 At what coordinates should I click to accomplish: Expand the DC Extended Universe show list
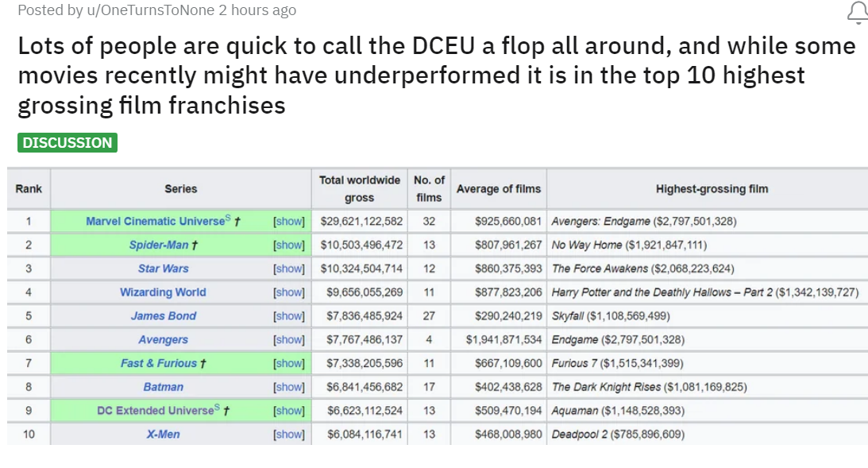coord(288,411)
